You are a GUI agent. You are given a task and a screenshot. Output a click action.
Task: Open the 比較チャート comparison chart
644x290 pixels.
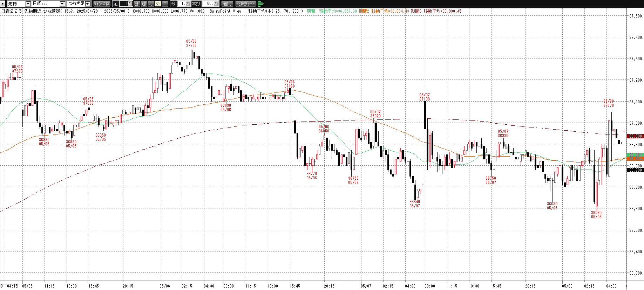pyautogui.click(x=245, y=4)
